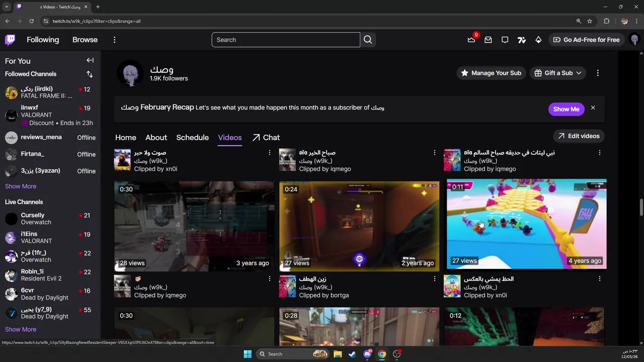Collapse the For You sidebar
Image resolution: width=644 pixels, height=362 pixels.
click(x=90, y=60)
